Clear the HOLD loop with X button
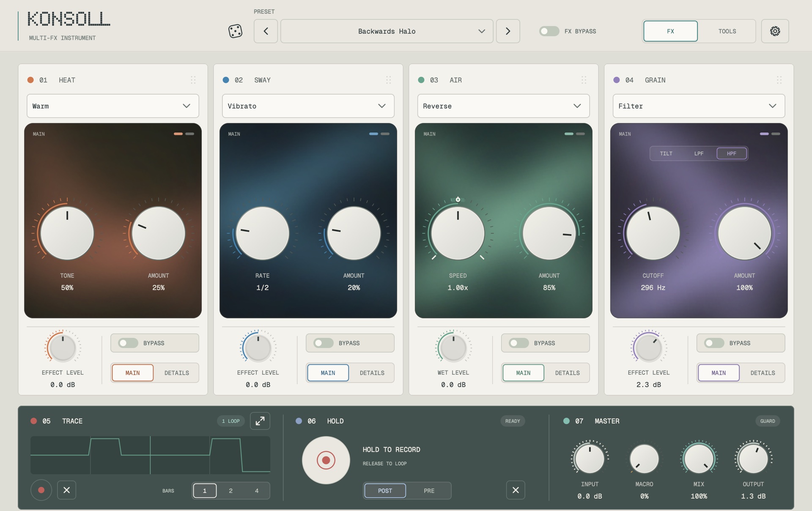Screen dimensions: 812x511 (516, 490)
